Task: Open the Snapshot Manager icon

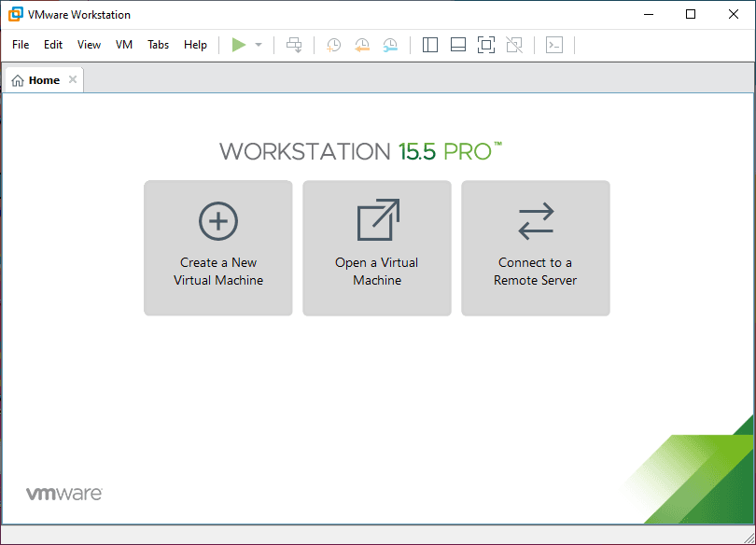Action: pos(390,45)
